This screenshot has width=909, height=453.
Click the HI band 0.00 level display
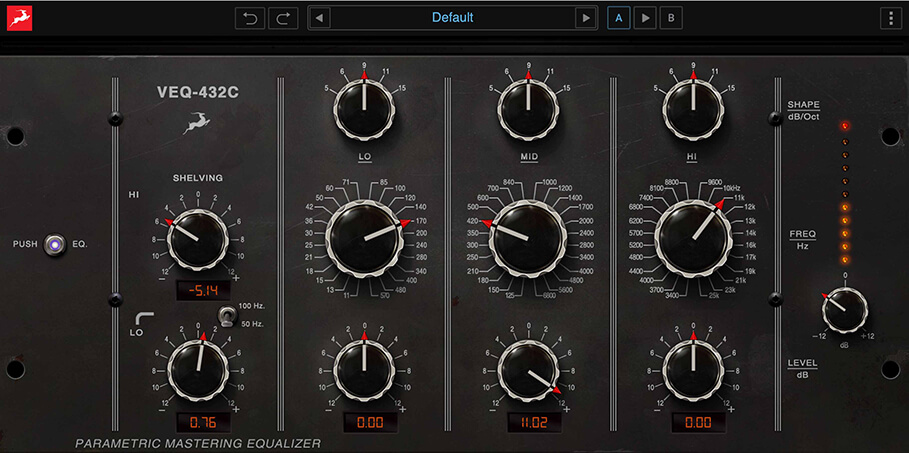tap(699, 422)
